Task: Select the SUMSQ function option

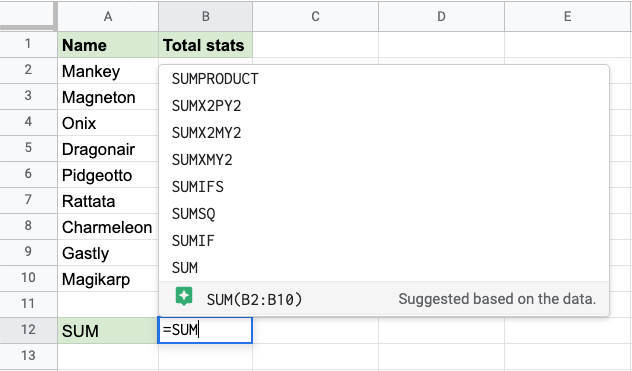Action: 384,214
